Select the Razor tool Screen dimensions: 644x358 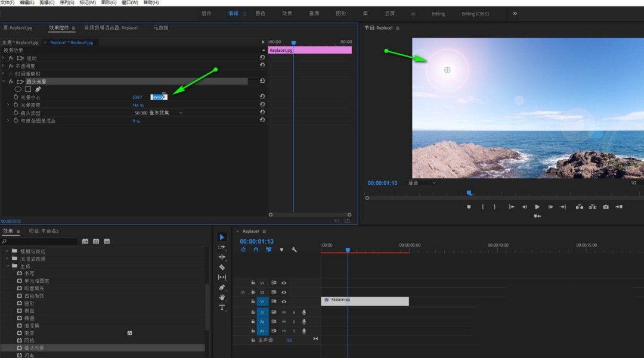[222, 267]
